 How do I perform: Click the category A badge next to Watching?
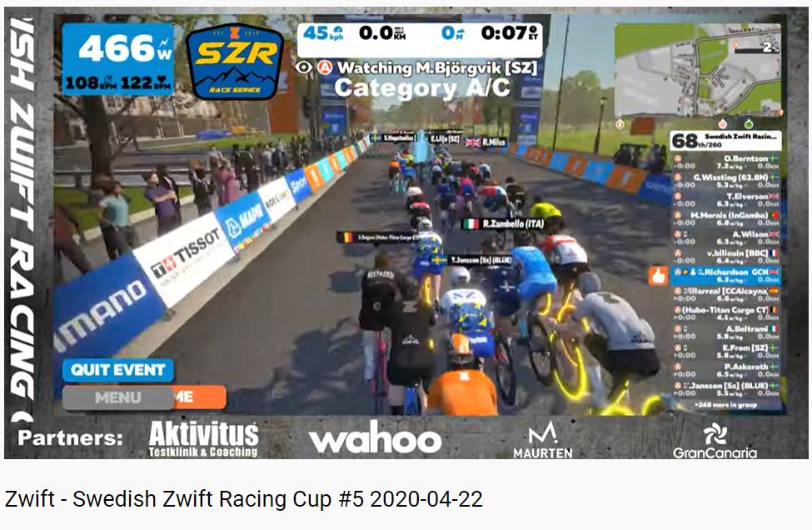coord(325,67)
